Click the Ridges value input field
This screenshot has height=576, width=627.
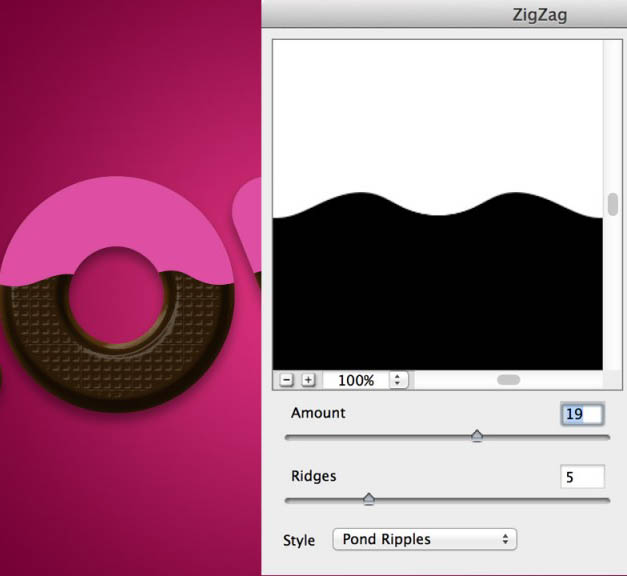(x=582, y=476)
